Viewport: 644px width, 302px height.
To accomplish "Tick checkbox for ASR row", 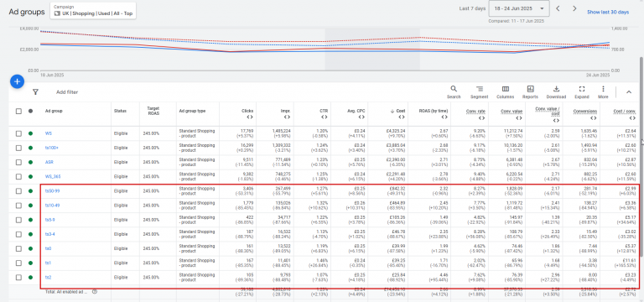I will click(x=18, y=162).
